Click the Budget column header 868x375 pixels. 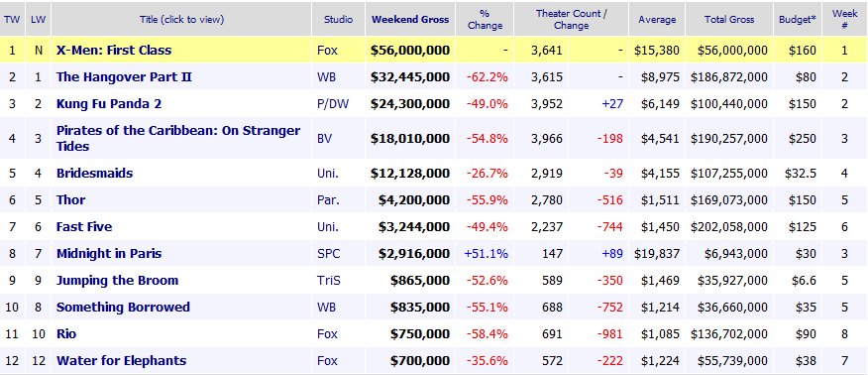click(797, 20)
